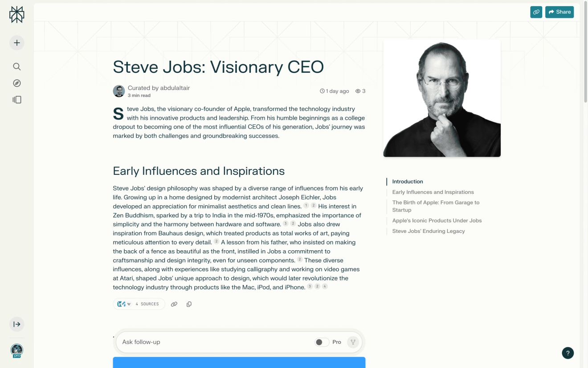
Task: Open the Steve Jobs portrait thumbnail
Action: tap(442, 98)
